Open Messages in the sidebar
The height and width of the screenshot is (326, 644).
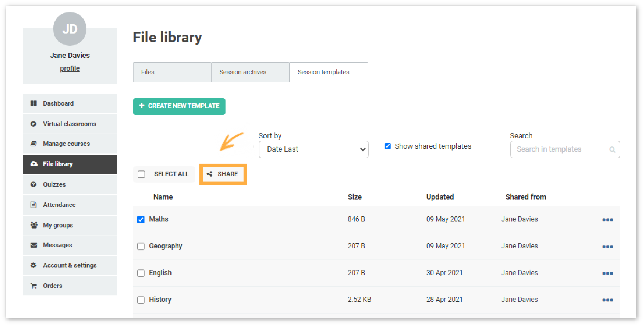coord(70,245)
